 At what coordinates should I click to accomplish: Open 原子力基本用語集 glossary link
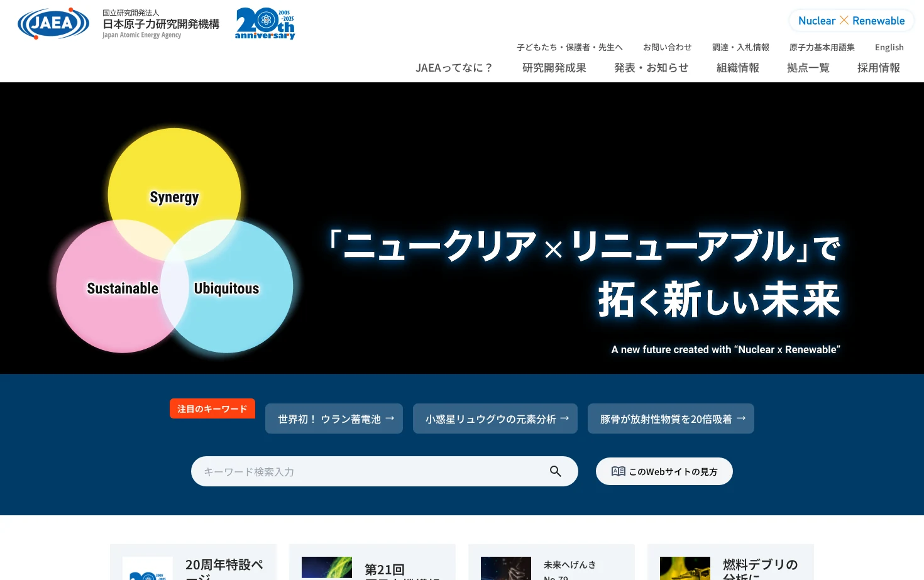[822, 47]
